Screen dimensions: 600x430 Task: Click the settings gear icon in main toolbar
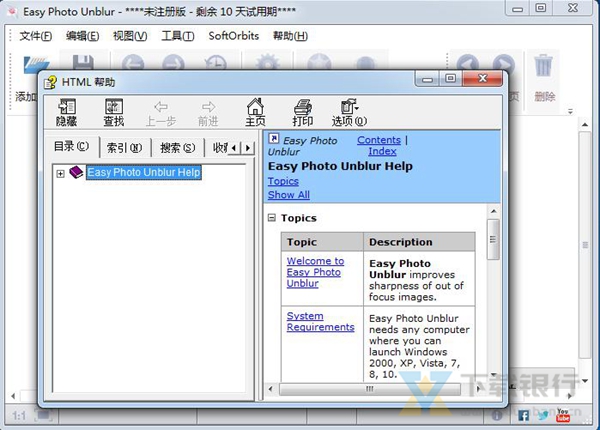(x=267, y=62)
